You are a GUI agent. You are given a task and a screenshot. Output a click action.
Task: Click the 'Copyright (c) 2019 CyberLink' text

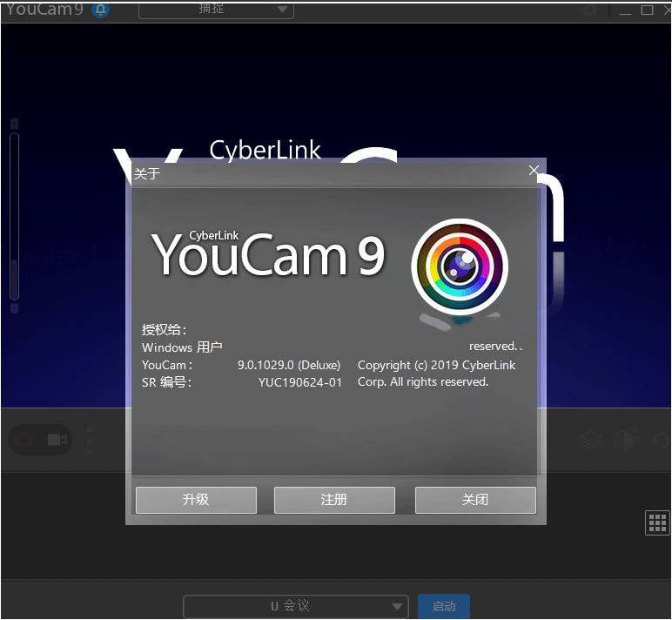(436, 366)
